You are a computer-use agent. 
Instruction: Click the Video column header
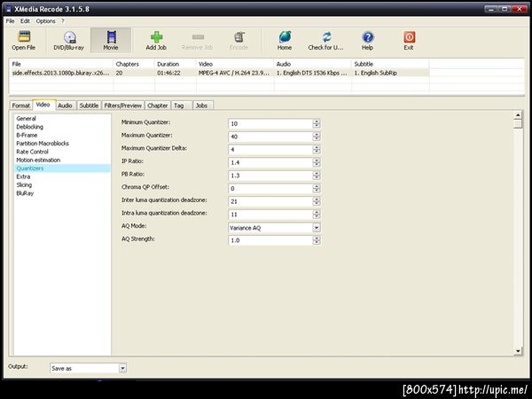[235, 64]
